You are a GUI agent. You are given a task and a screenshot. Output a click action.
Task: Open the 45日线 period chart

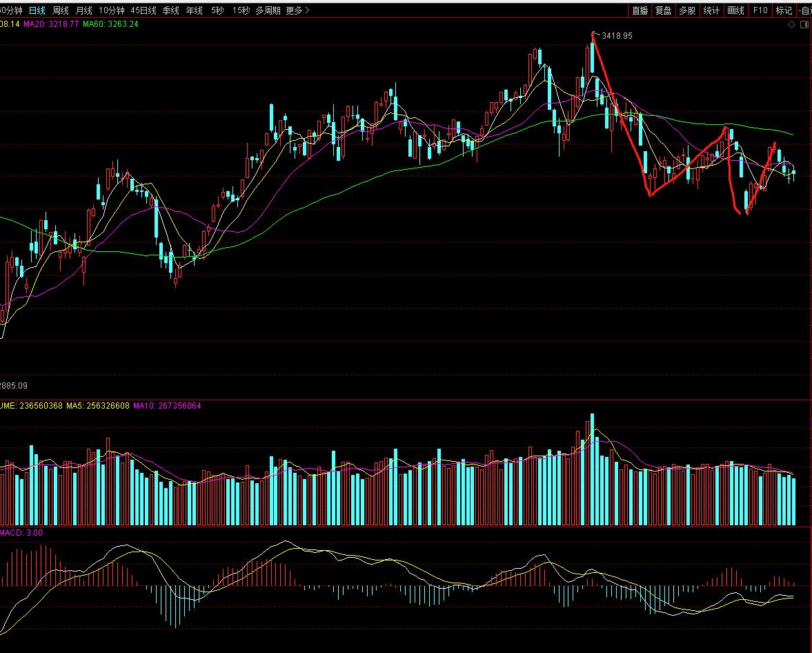point(143,10)
